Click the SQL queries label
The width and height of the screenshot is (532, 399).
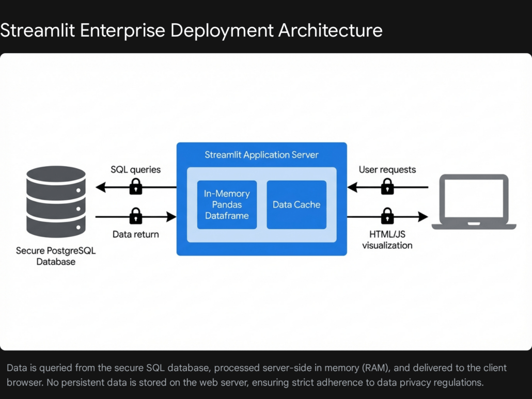tap(135, 169)
